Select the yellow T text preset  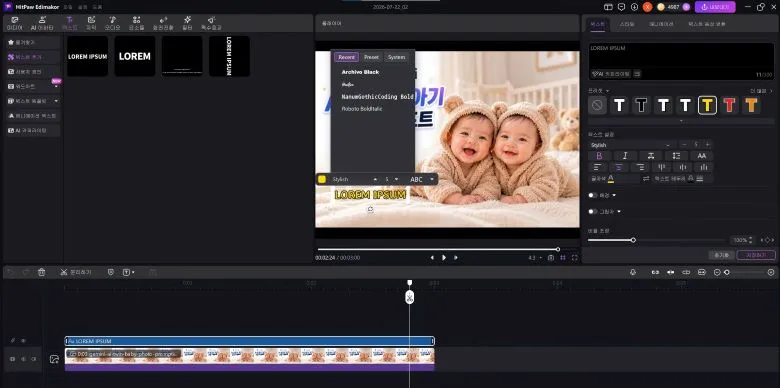point(707,105)
